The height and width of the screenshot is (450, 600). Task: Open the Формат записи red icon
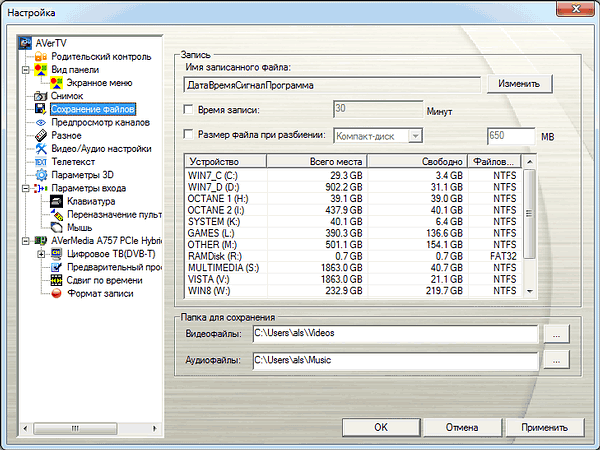tap(56, 293)
